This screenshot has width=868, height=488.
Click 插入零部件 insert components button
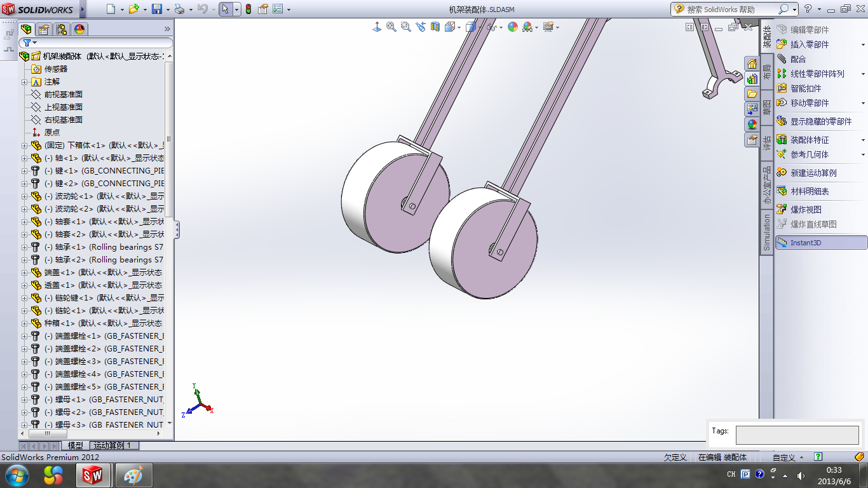point(803,44)
